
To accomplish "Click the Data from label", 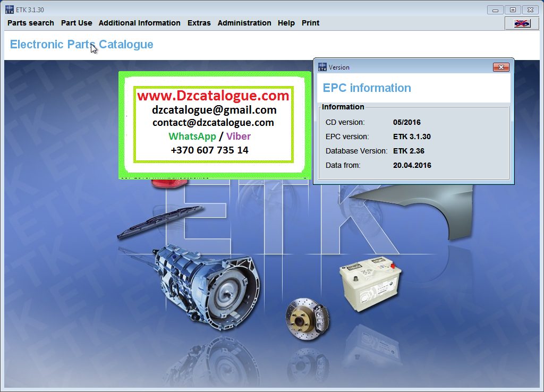I will [343, 166].
